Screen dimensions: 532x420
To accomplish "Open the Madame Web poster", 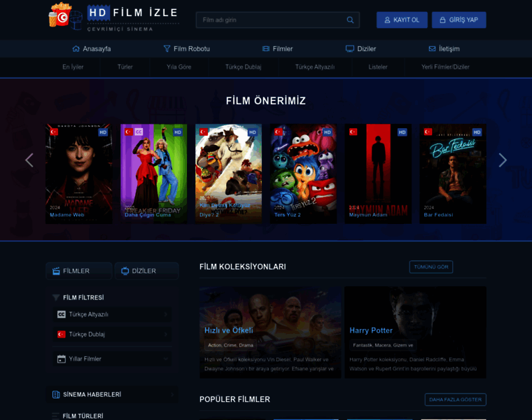I will click(x=79, y=174).
